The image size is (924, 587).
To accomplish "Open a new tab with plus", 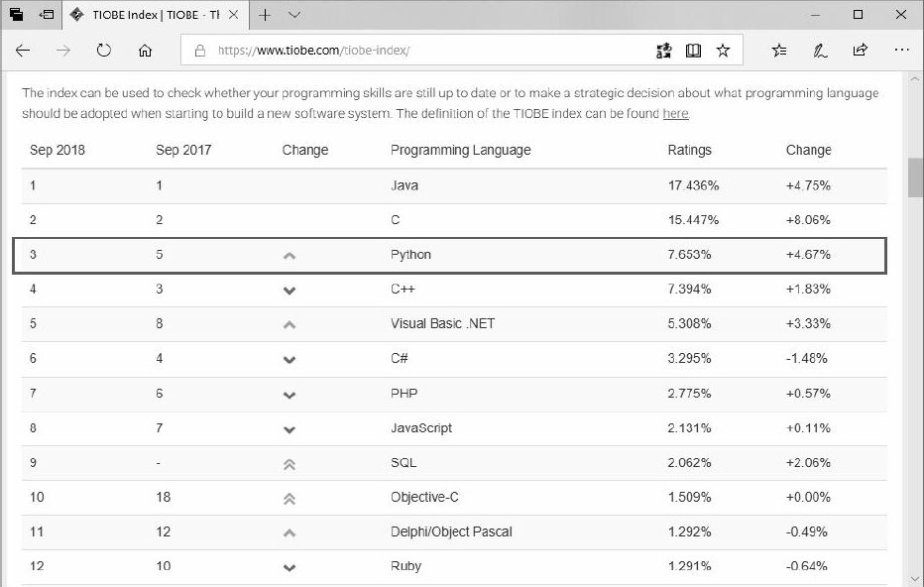I will (x=265, y=15).
